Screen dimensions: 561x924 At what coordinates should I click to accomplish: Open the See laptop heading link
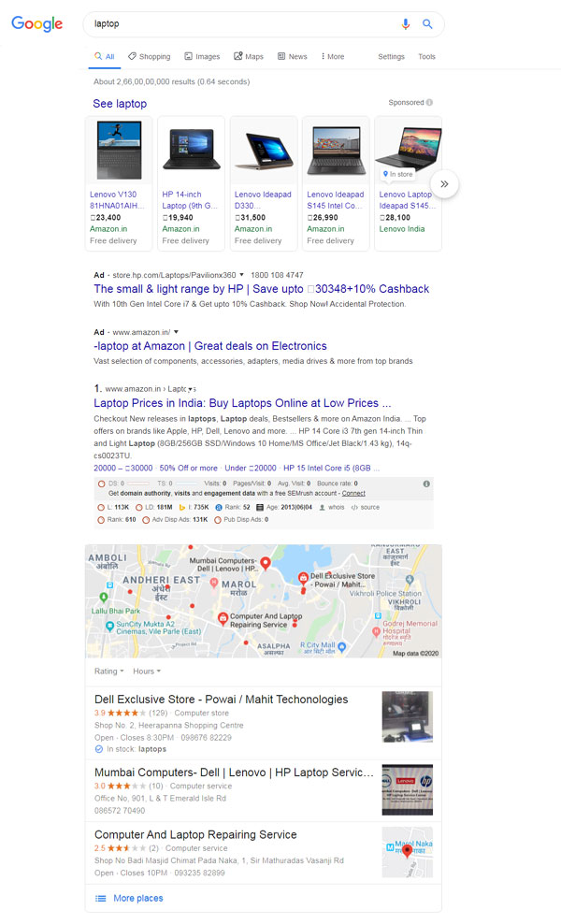pyautogui.click(x=120, y=104)
